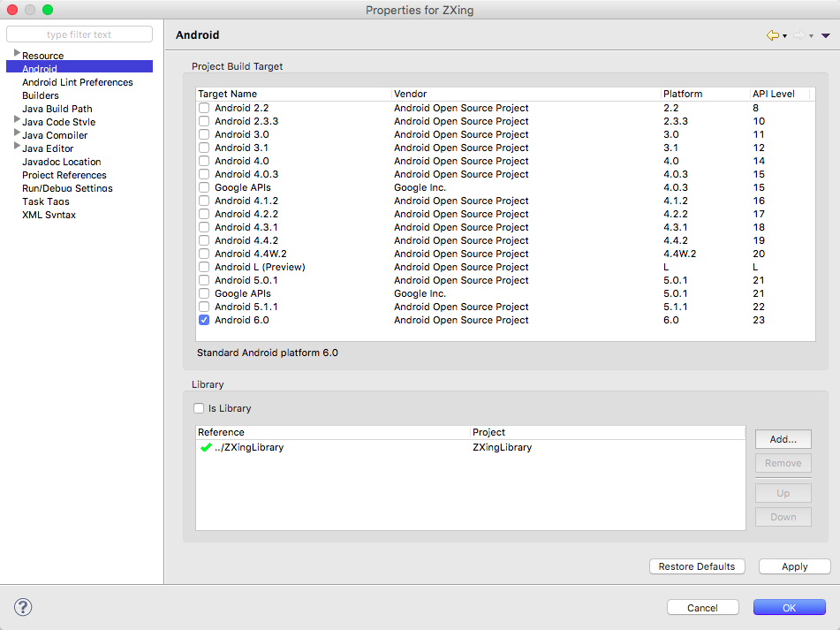
Task: Click the Remove library button
Action: coord(783,463)
